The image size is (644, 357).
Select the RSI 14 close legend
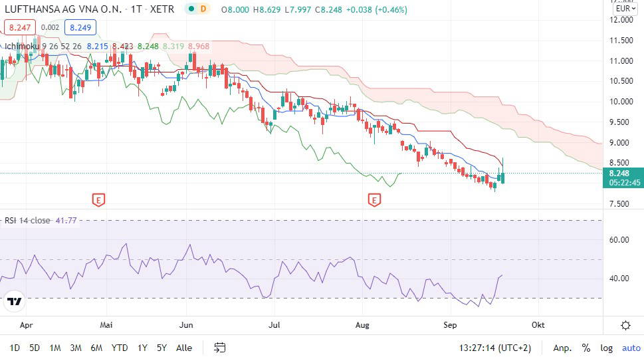pos(27,221)
